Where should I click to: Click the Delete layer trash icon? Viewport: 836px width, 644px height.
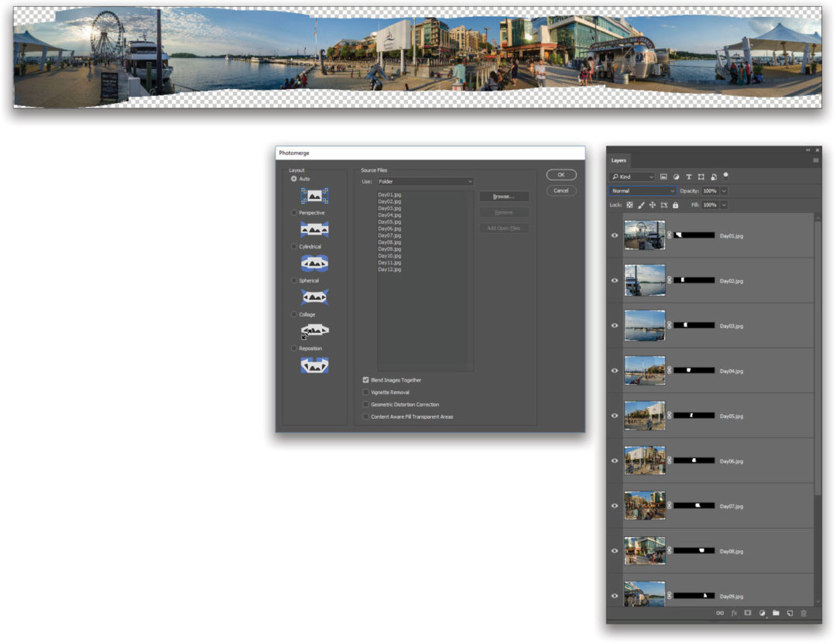click(x=803, y=613)
